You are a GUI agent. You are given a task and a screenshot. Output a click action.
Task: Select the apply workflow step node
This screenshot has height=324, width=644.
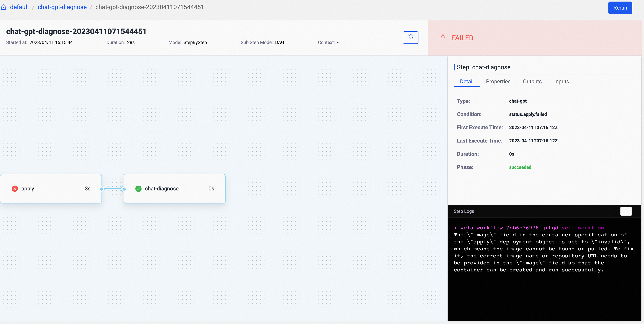click(x=51, y=188)
